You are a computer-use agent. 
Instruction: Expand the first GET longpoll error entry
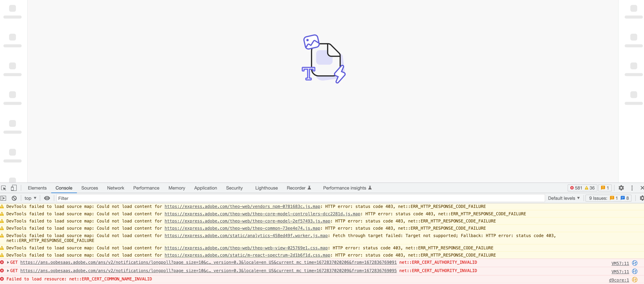click(x=8, y=263)
